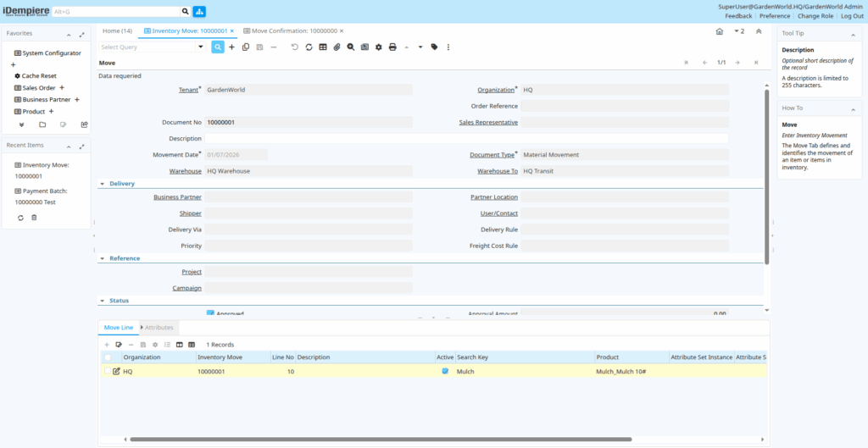Collapse the Delivery field group
Viewport: 868px width, 448px height.
coord(103,183)
